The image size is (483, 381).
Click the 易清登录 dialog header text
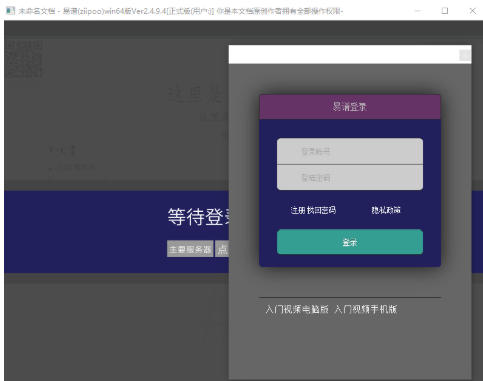pos(350,107)
